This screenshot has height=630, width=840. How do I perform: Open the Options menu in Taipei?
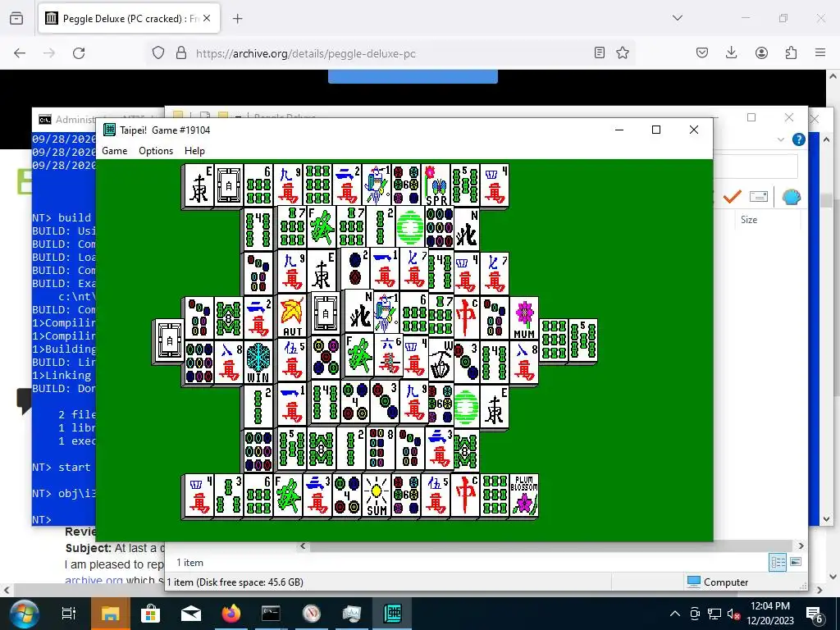coord(156,151)
